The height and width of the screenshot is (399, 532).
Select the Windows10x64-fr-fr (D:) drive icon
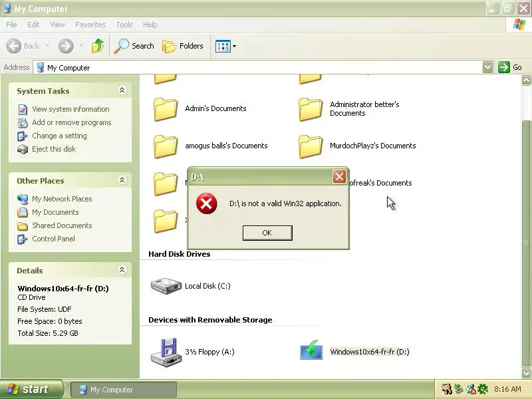point(311,350)
